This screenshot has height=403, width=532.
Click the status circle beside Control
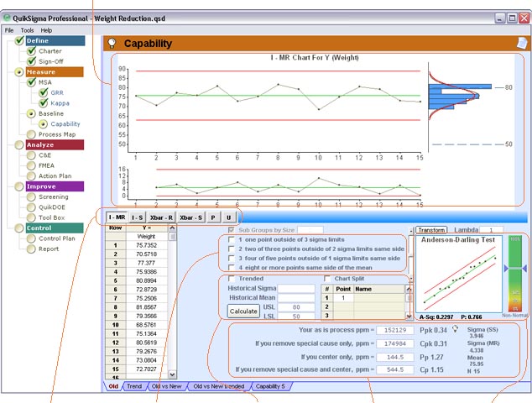[x=19, y=228]
